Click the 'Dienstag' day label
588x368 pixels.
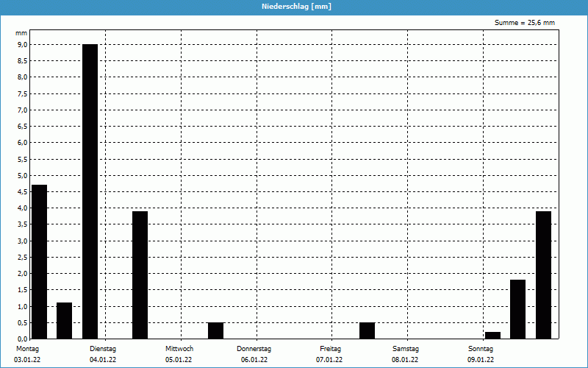coord(103,348)
